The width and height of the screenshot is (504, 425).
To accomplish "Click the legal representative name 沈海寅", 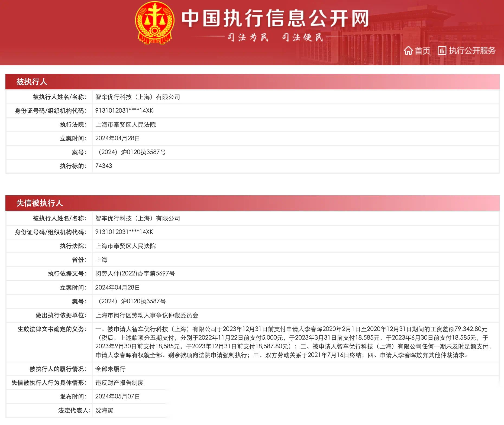I will 104,410.
